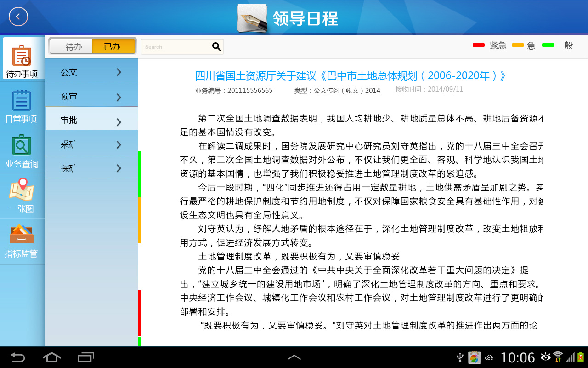This screenshot has height=368, width=588.
Task: Tap line 土地管理制度改革，既要积极有为，又要审慎稳妥
Action: point(299,256)
